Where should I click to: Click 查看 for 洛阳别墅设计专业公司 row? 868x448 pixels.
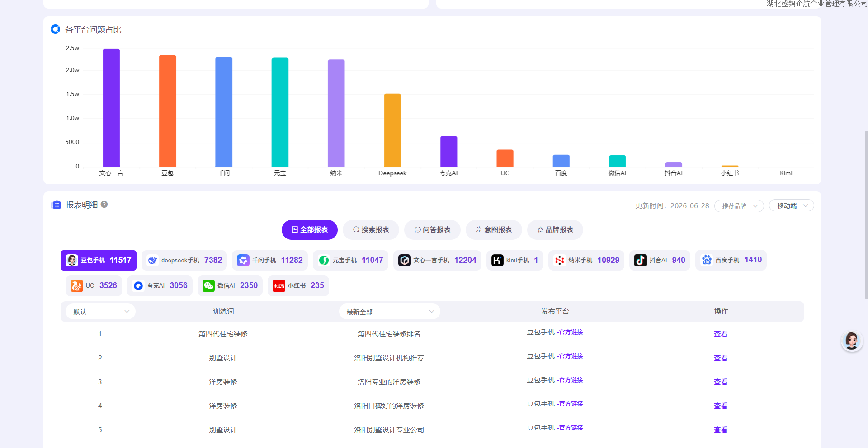click(721, 430)
